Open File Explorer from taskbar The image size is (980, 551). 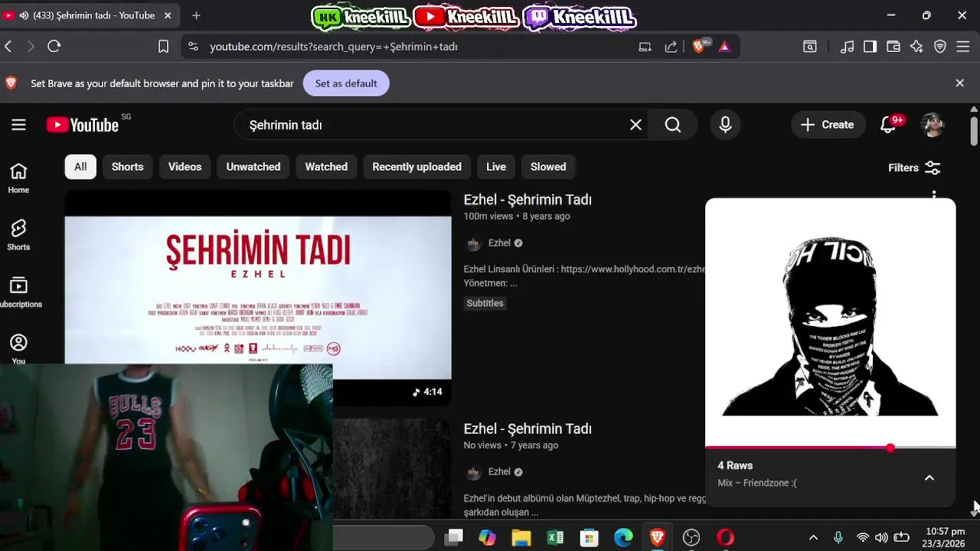[x=521, y=538]
